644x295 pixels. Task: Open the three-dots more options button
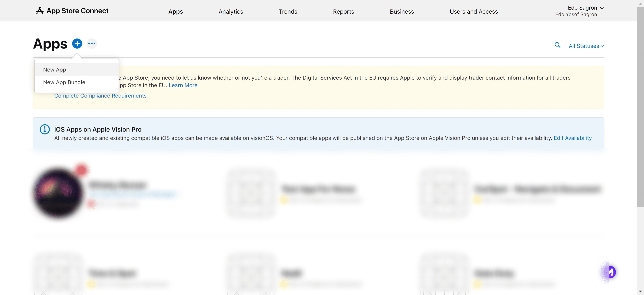[x=92, y=43]
